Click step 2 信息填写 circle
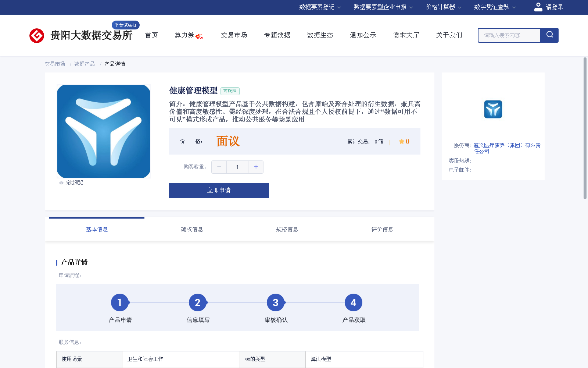Viewport: 588px width, 368px height. 198,302
